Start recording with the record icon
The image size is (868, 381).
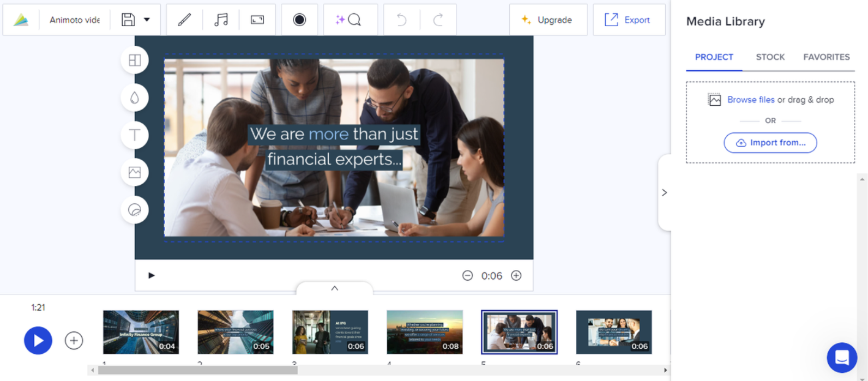[x=299, y=20]
